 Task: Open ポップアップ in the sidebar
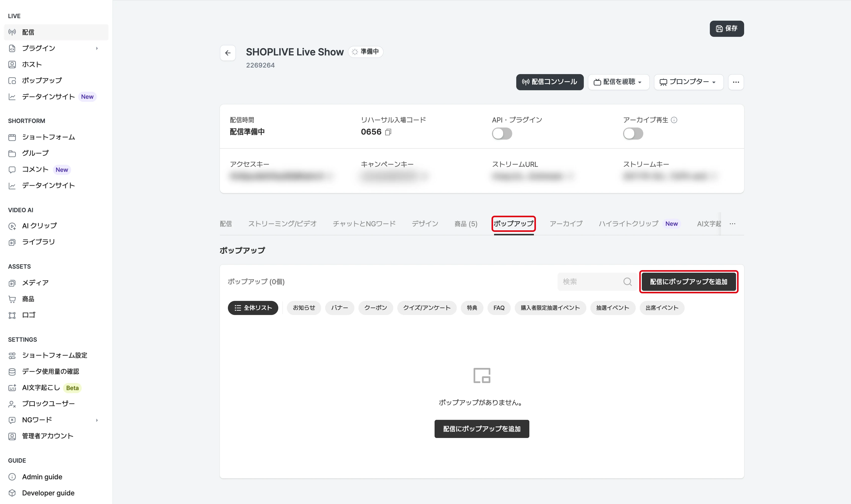(56, 80)
